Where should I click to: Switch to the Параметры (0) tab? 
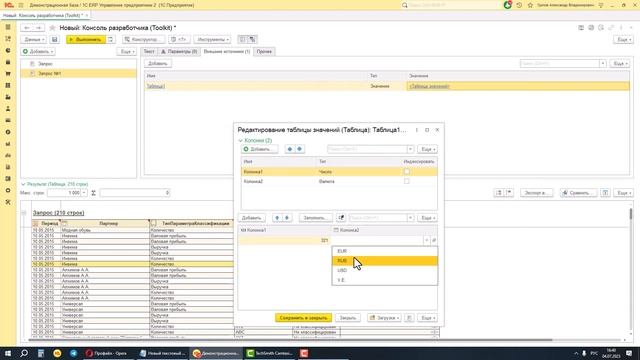(x=179, y=51)
